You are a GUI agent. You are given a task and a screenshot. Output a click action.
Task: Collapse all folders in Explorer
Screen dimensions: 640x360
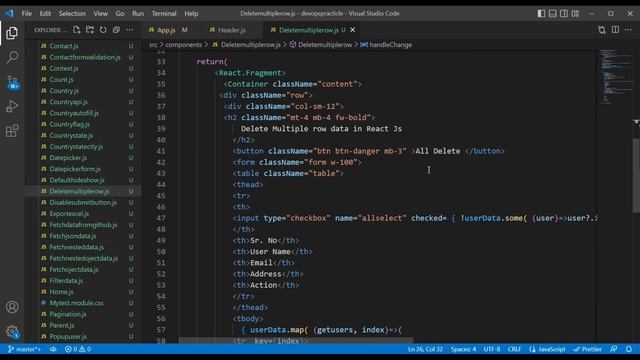click(x=116, y=30)
